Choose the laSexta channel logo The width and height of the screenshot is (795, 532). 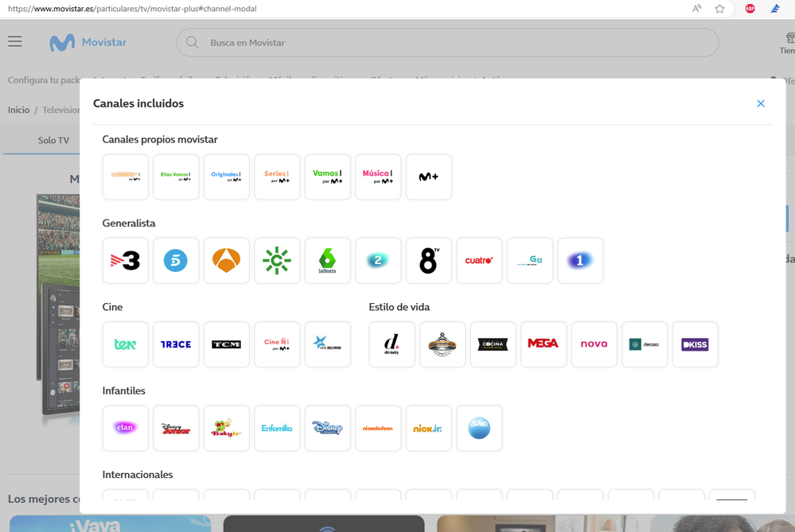coord(327,261)
